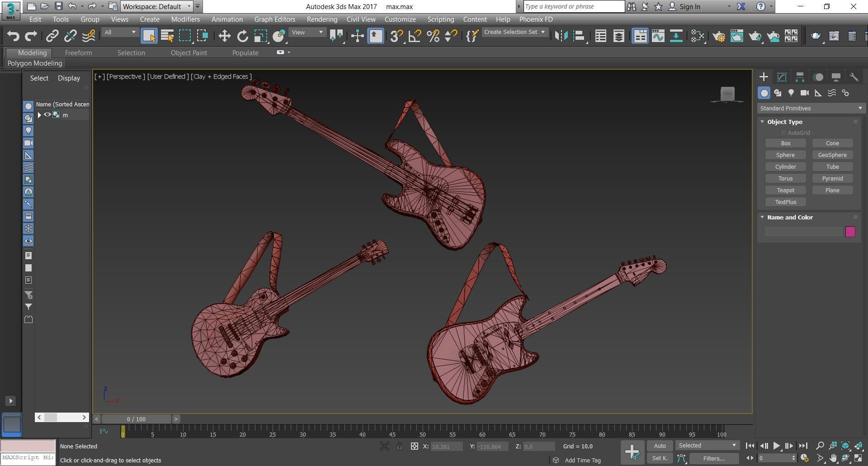This screenshot has height=466, width=868.
Task: Switch to the Freeform ribbon tab
Action: 78,53
